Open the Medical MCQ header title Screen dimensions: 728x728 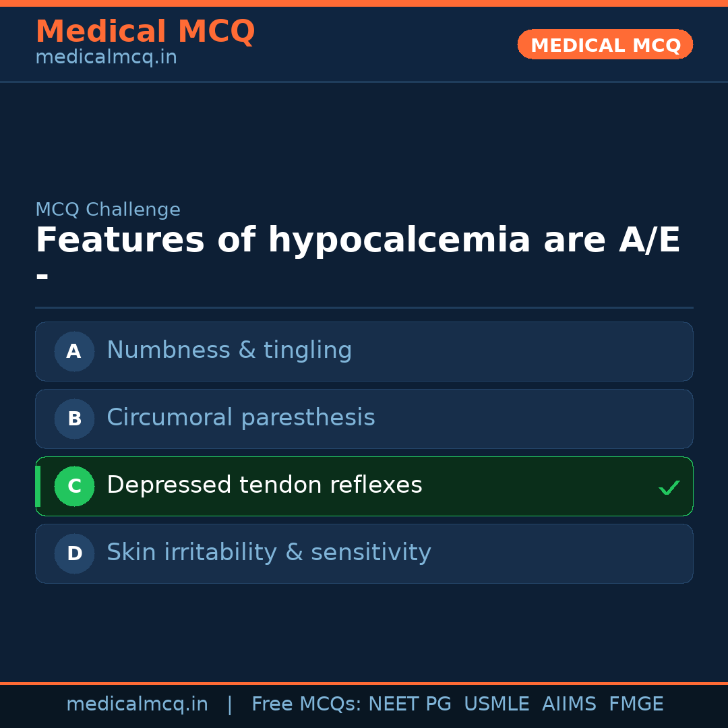pos(145,32)
